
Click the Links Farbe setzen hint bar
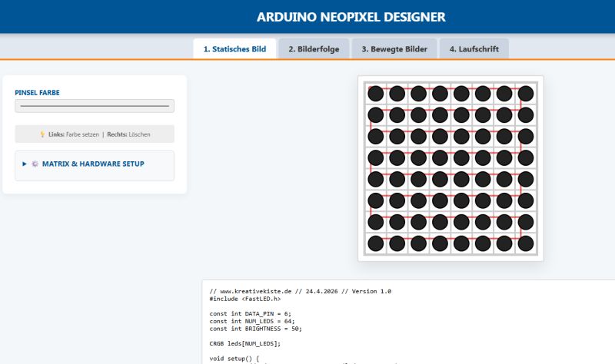pyautogui.click(x=95, y=134)
